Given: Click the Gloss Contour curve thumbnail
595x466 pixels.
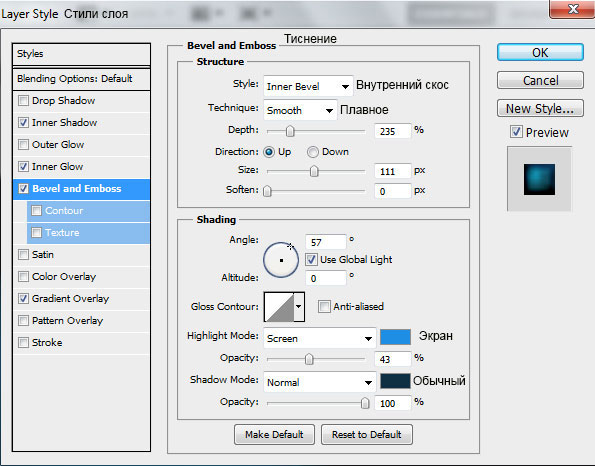Looking at the screenshot, I should (279, 307).
